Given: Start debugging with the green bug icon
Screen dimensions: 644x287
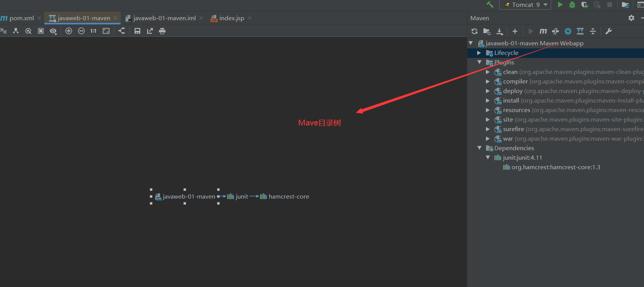Looking at the screenshot, I should pyautogui.click(x=572, y=5).
